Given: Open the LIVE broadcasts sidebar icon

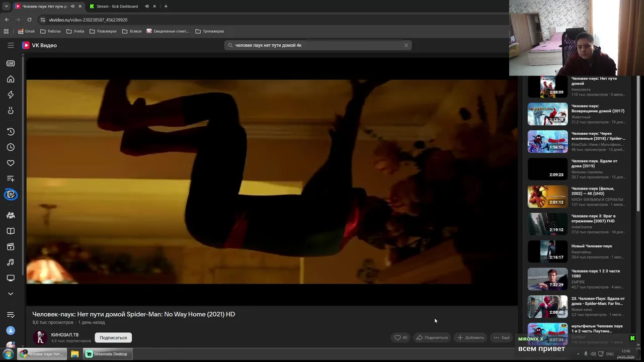Looking at the screenshot, I should [11, 63].
